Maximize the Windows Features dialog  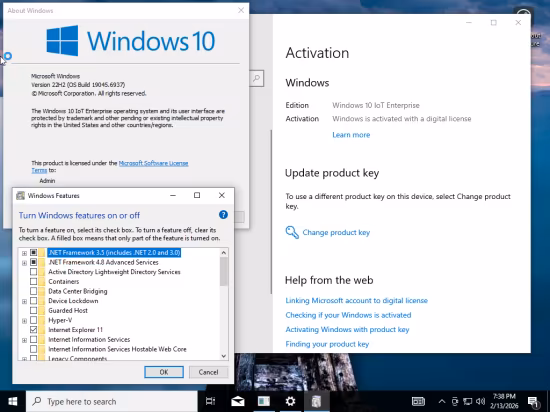[x=197, y=195]
